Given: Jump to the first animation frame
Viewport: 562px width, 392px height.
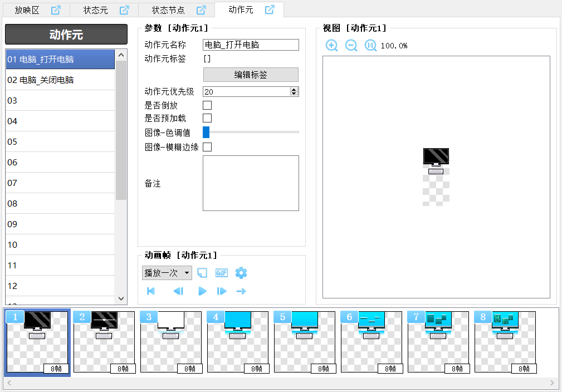Looking at the screenshot, I should 151,291.
